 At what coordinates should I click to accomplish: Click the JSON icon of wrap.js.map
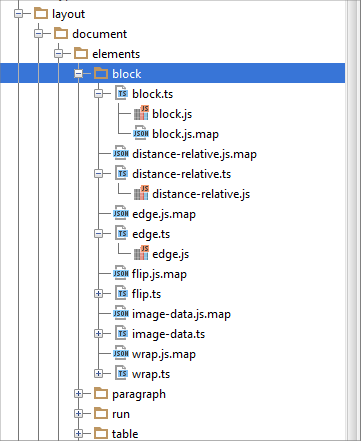click(121, 353)
